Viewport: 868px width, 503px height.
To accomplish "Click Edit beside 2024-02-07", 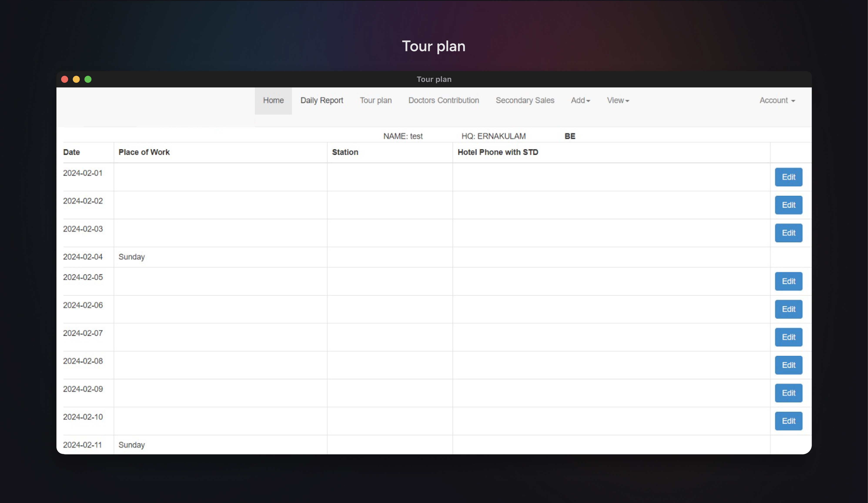I will pyautogui.click(x=788, y=337).
